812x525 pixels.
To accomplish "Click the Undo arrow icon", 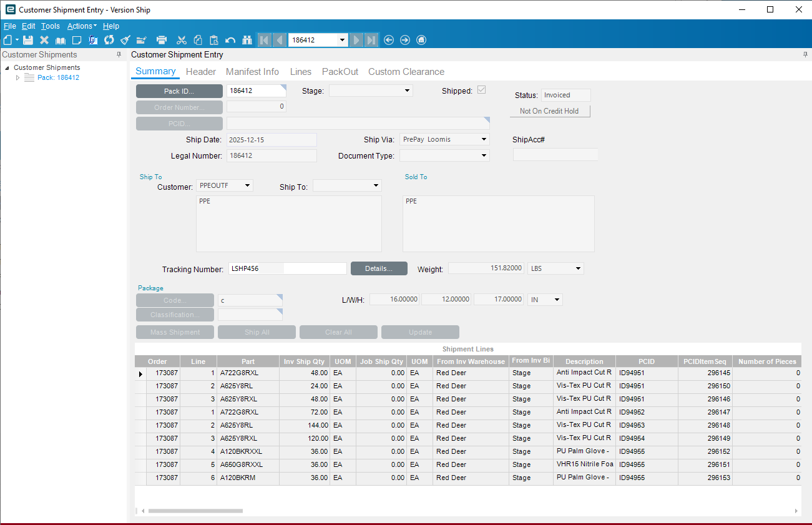I will click(230, 40).
